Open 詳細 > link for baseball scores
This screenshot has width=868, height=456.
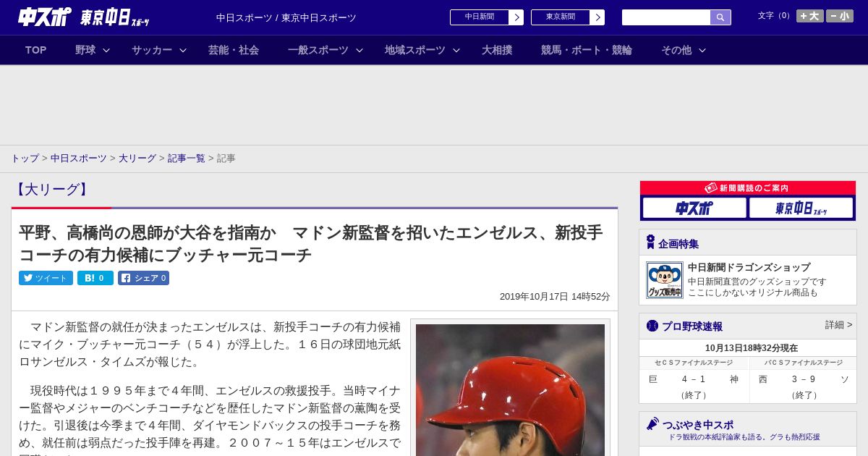click(839, 325)
